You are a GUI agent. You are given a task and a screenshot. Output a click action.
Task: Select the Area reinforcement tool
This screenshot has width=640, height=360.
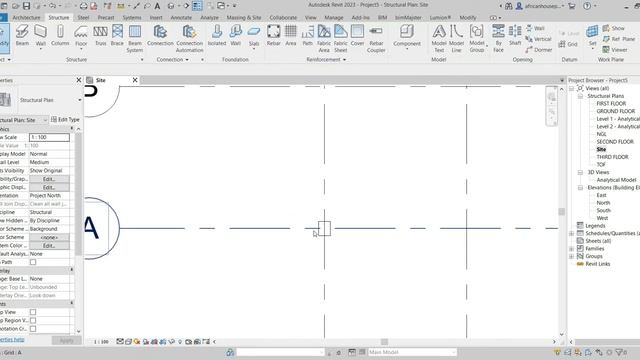291,36
